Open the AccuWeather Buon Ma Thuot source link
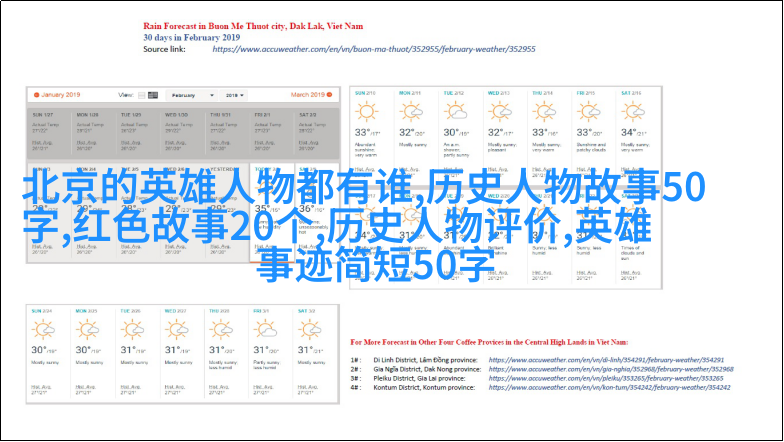784x442 pixels. [x=374, y=49]
